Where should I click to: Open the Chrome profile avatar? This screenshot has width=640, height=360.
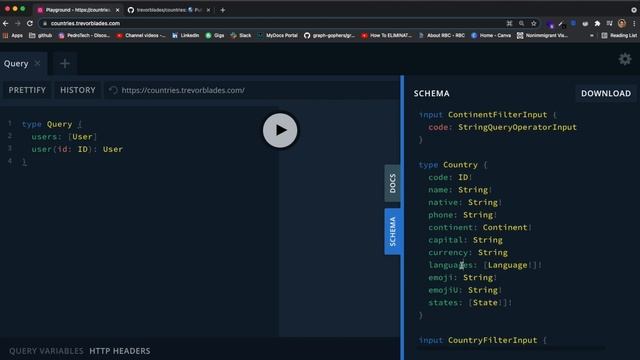pos(622,24)
